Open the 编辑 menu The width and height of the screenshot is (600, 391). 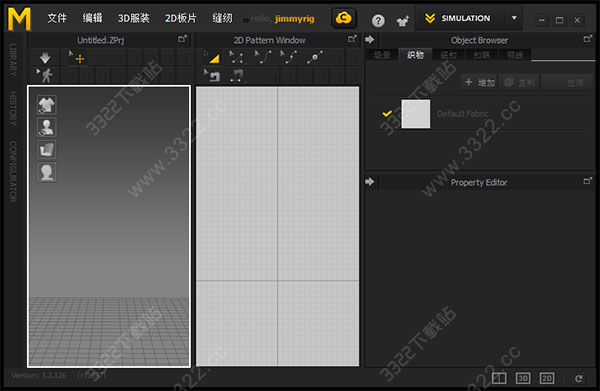coord(93,18)
